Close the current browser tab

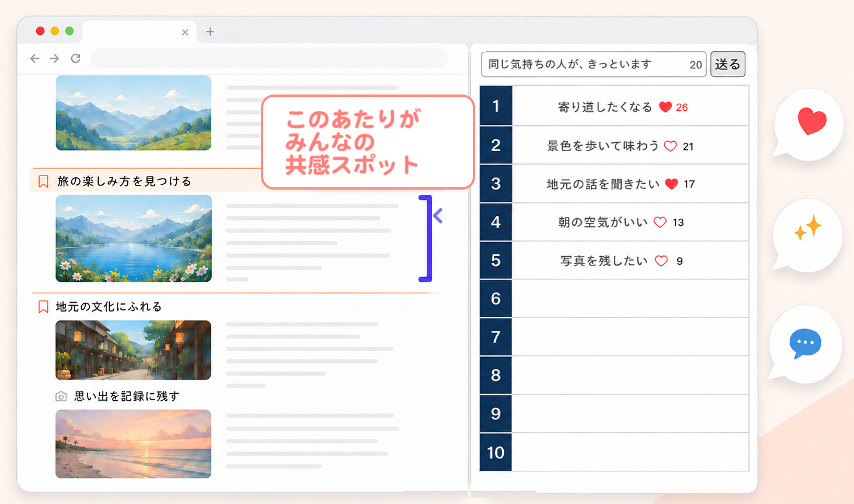[x=185, y=32]
